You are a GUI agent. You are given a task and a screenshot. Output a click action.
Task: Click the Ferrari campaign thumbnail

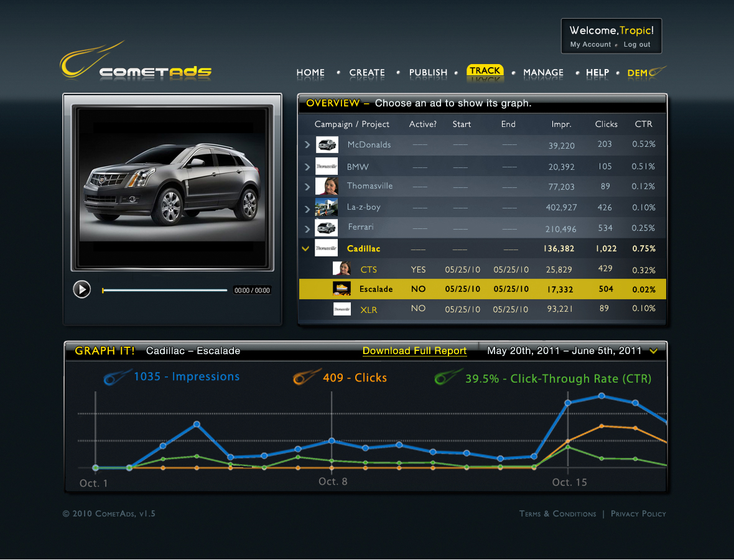pos(327,228)
